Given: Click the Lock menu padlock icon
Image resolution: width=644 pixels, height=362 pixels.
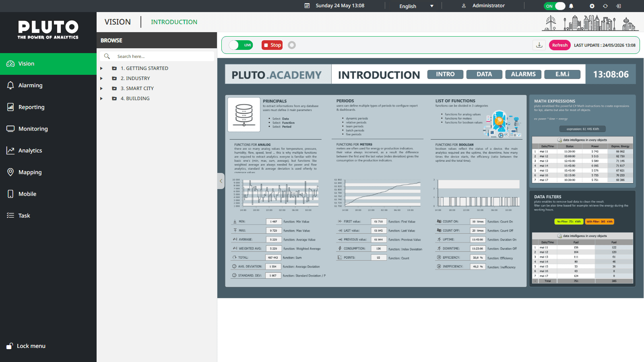Looking at the screenshot, I should (x=10, y=346).
